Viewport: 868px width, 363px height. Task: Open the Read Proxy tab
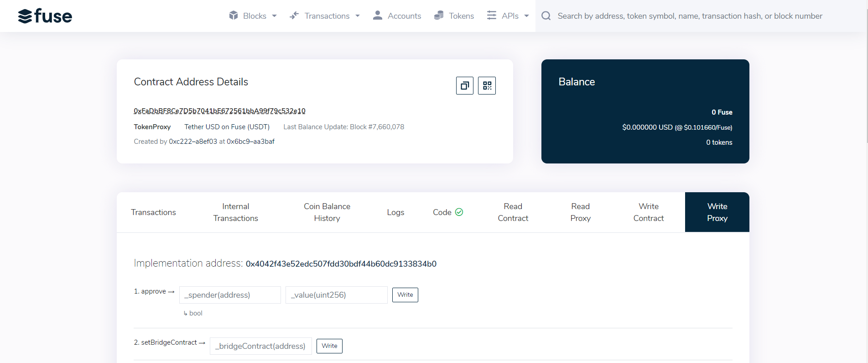580,212
